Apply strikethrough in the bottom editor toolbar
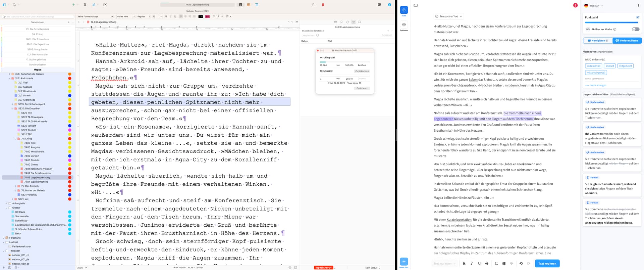Image resolution: width=644 pixels, height=270 pixels. 487,264
